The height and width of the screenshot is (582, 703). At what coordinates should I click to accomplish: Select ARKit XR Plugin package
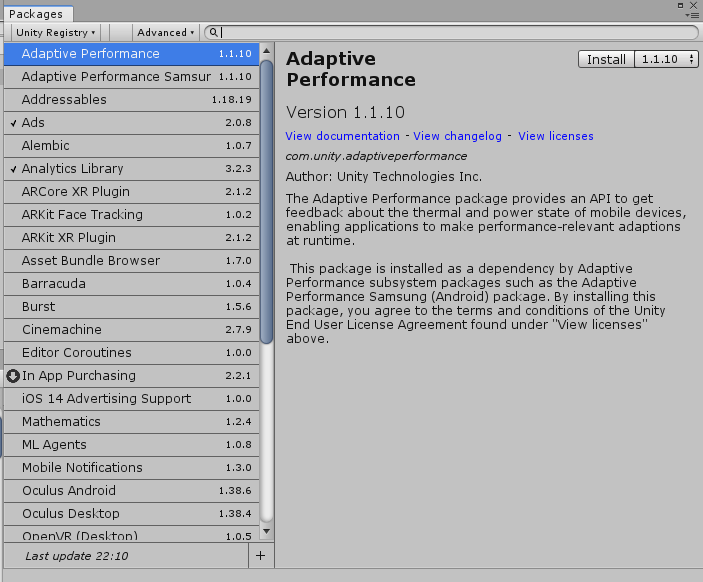coord(131,238)
